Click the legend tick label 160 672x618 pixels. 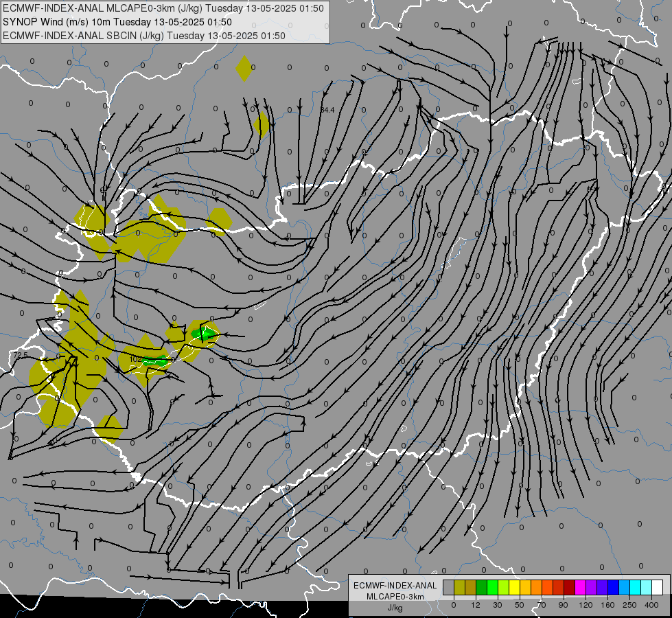(607, 605)
